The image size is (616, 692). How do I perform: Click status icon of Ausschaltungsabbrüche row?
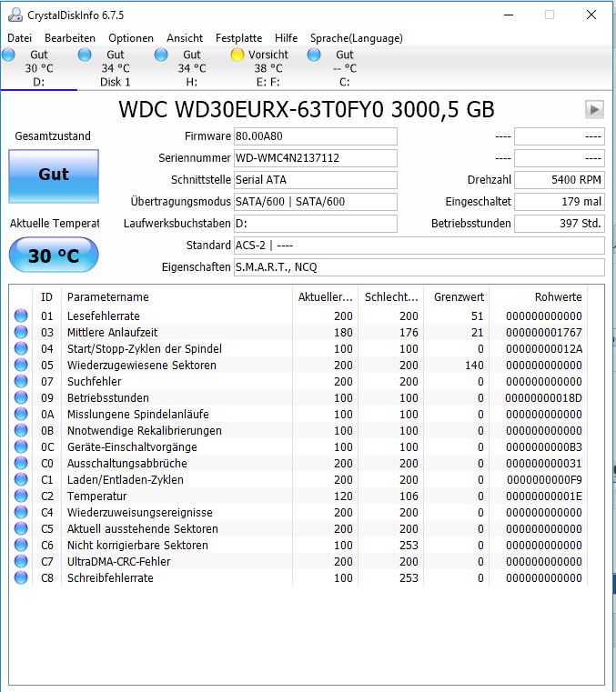click(x=21, y=463)
